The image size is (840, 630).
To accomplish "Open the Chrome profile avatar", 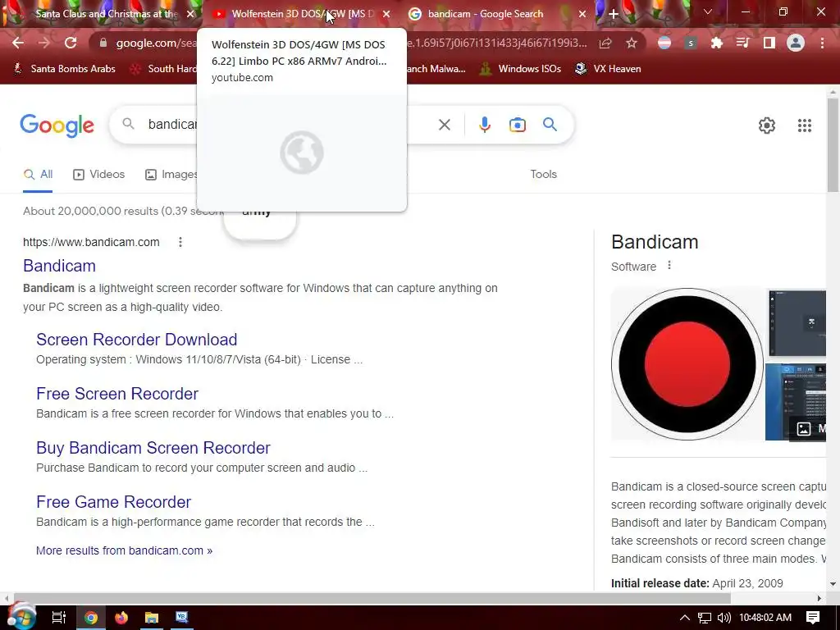I will [x=796, y=43].
